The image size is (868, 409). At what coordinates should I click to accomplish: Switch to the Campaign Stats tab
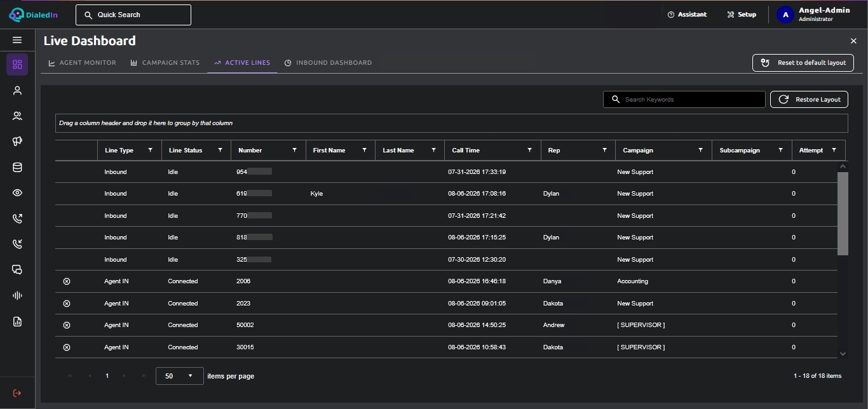pyautogui.click(x=165, y=63)
